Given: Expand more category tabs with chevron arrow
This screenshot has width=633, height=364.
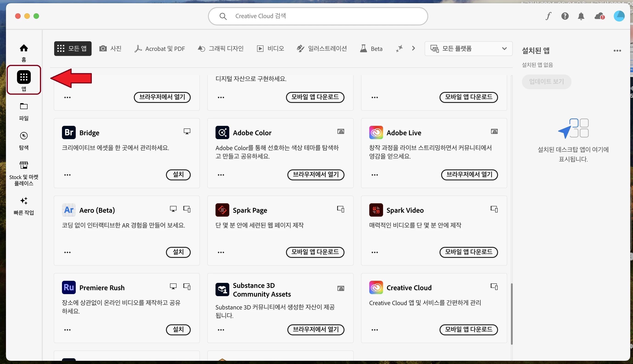Looking at the screenshot, I should point(413,48).
